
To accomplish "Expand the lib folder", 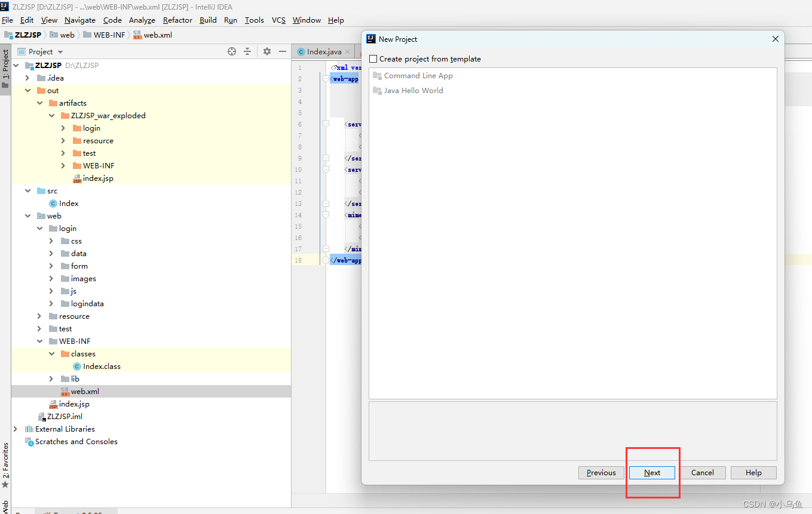I will coord(51,379).
